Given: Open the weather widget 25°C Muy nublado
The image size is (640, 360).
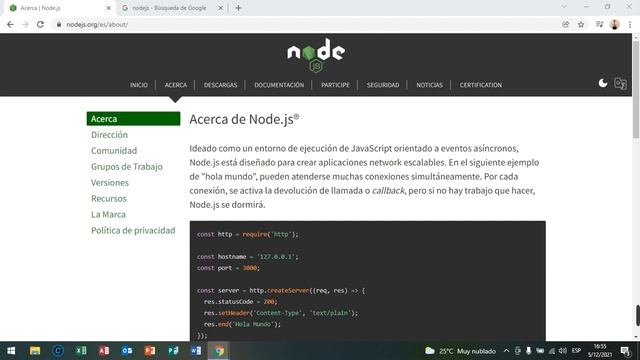Looking at the screenshot, I should click(460, 351).
